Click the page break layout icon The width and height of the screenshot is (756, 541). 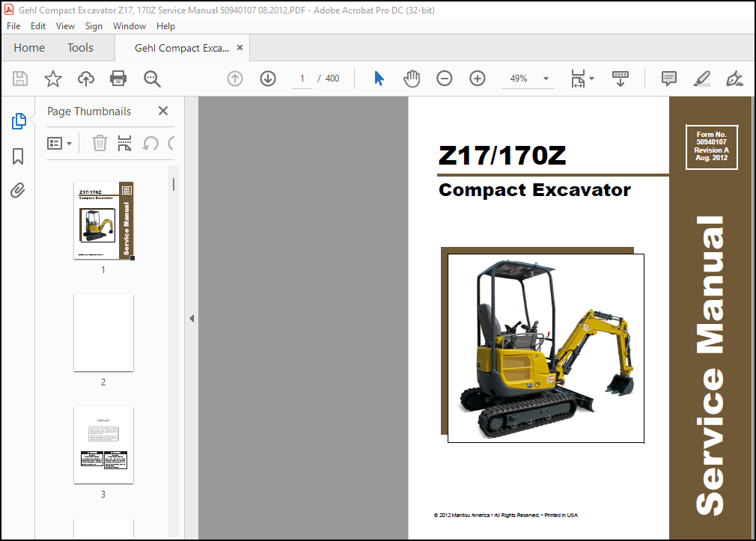124,143
